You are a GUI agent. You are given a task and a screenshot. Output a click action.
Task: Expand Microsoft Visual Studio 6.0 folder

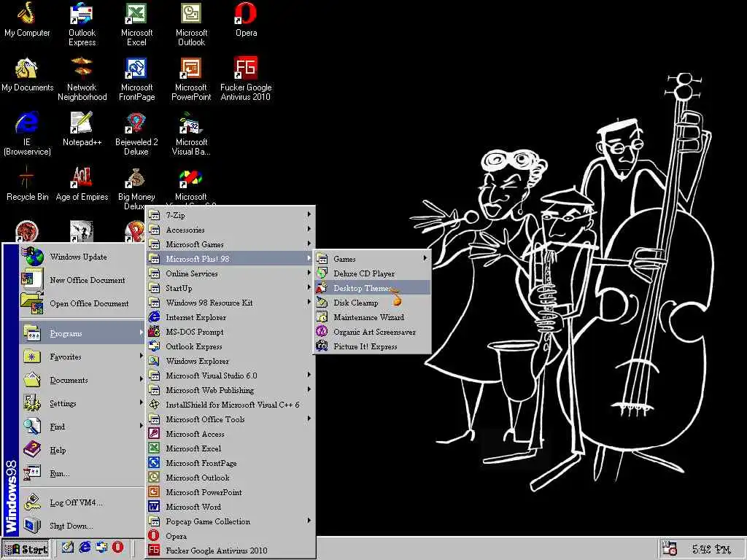pyautogui.click(x=230, y=376)
